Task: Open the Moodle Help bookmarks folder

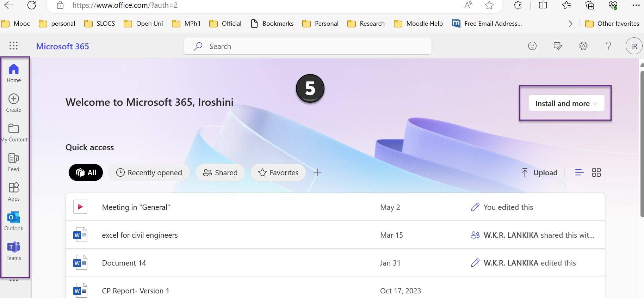Action: pyautogui.click(x=419, y=24)
